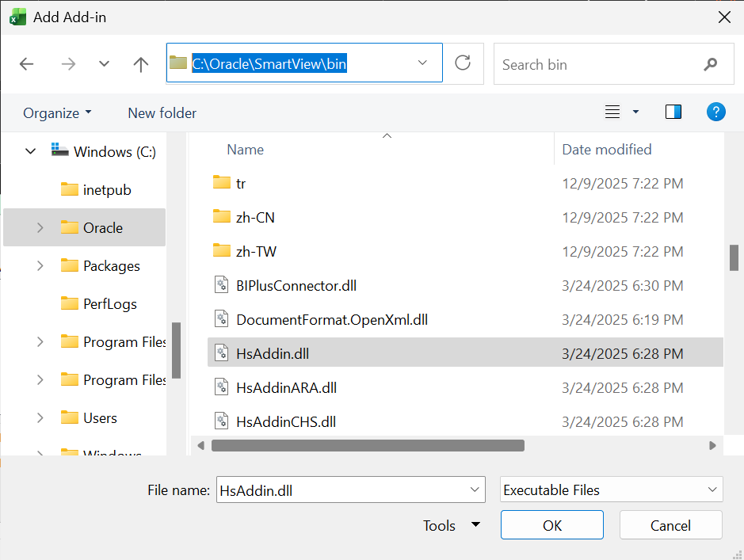Click the view layout icon
The height and width of the screenshot is (560, 744).
tap(612, 112)
